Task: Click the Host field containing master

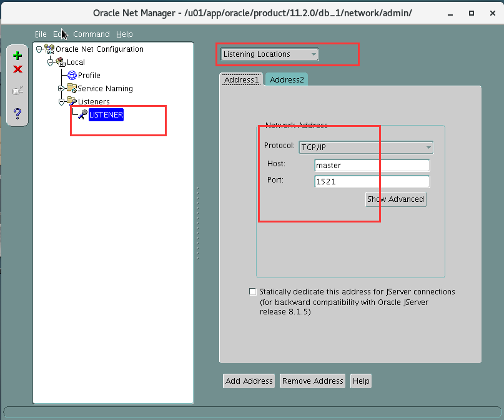Action: click(x=372, y=165)
